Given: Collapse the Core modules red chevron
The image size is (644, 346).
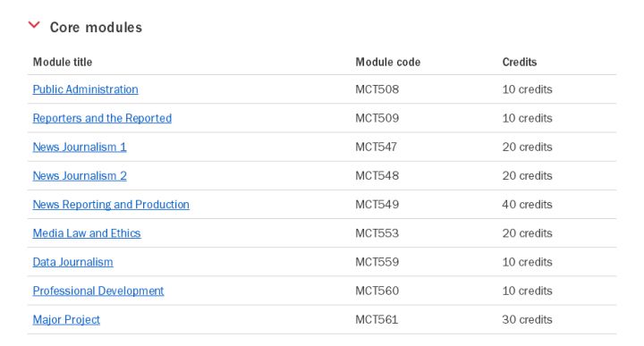Looking at the screenshot, I should tap(34, 25).
